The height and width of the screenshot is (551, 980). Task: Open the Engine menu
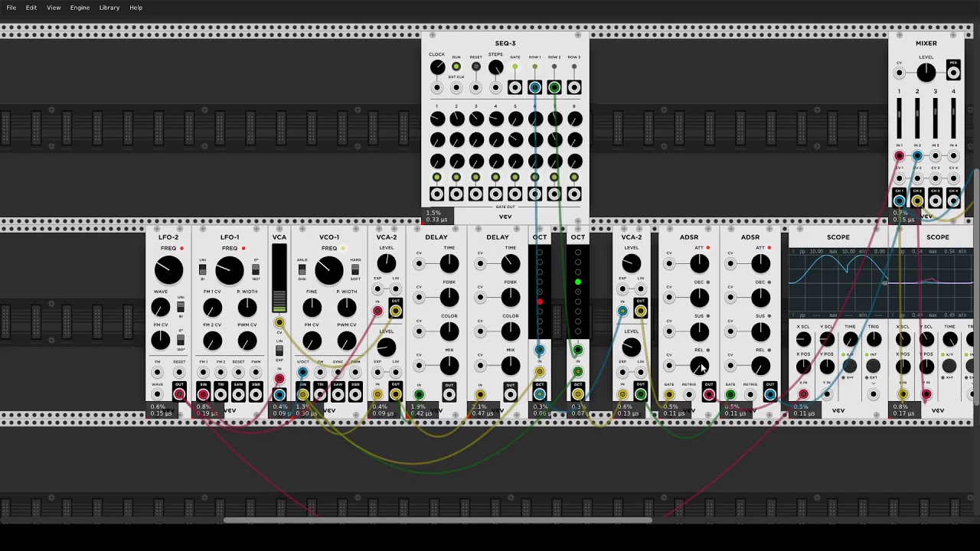click(80, 8)
